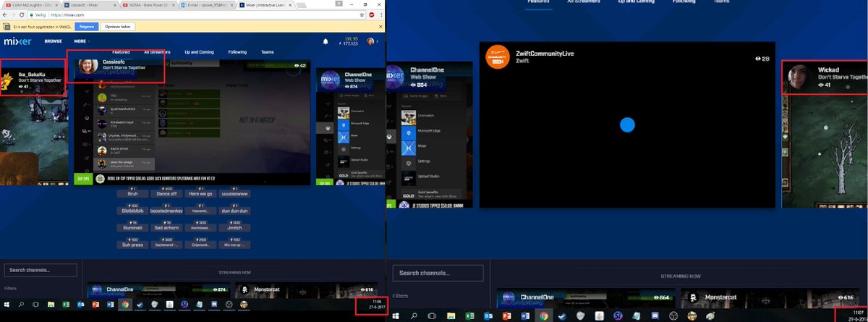
Task: Select Chrome icon in left screenshot taskbar
Action: click(x=125, y=305)
